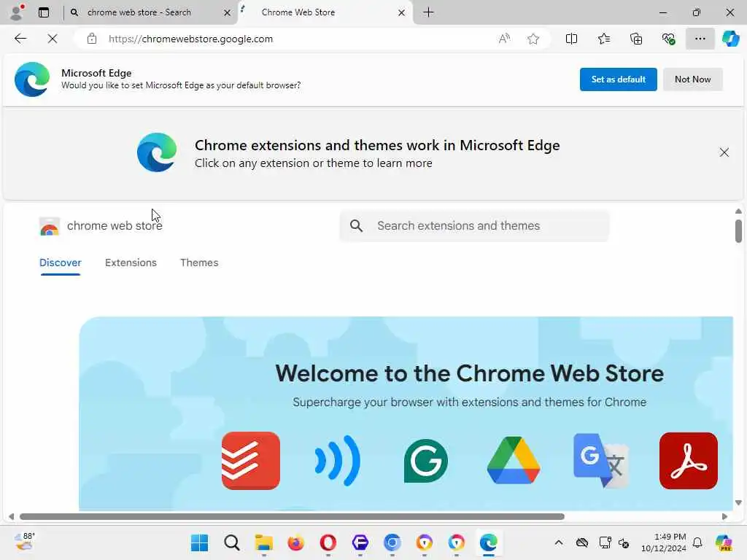This screenshot has width=747, height=560.
Task: Select the Discover tab
Action: click(x=61, y=262)
